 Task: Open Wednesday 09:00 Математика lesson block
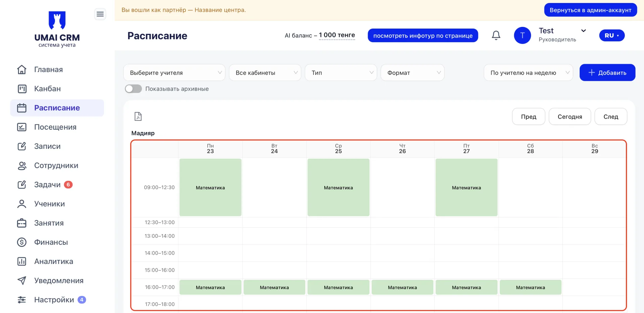pyautogui.click(x=338, y=187)
